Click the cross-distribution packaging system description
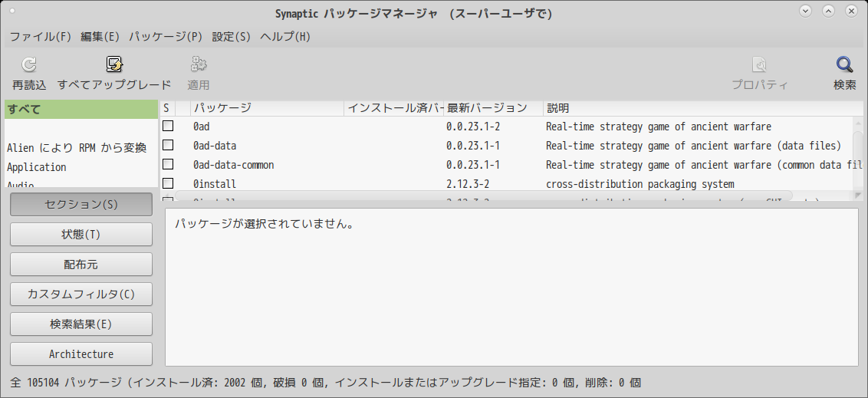Viewport: 868px width, 398px height. (640, 184)
